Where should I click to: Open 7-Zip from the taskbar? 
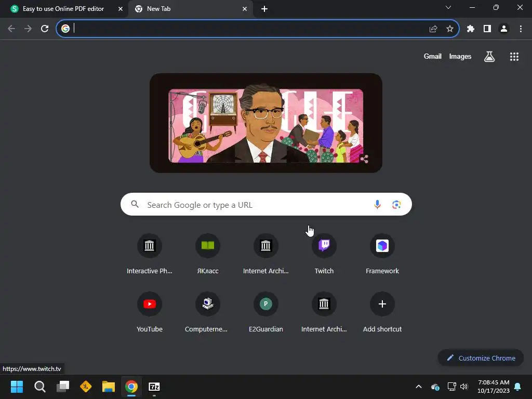pyautogui.click(x=154, y=387)
